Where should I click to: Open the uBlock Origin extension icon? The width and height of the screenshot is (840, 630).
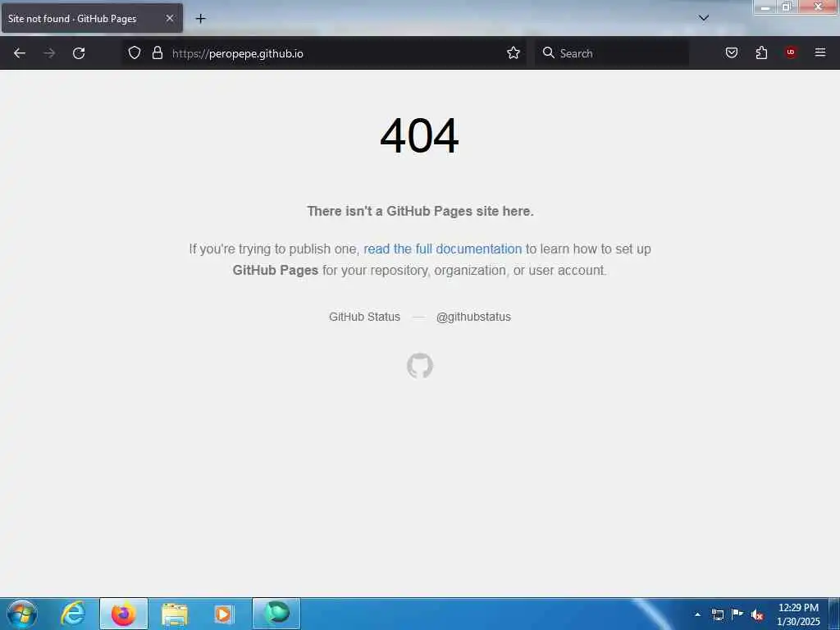point(790,52)
